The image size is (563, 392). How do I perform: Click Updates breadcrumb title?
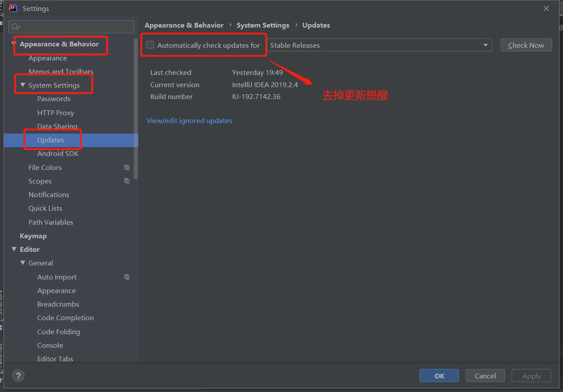(316, 25)
